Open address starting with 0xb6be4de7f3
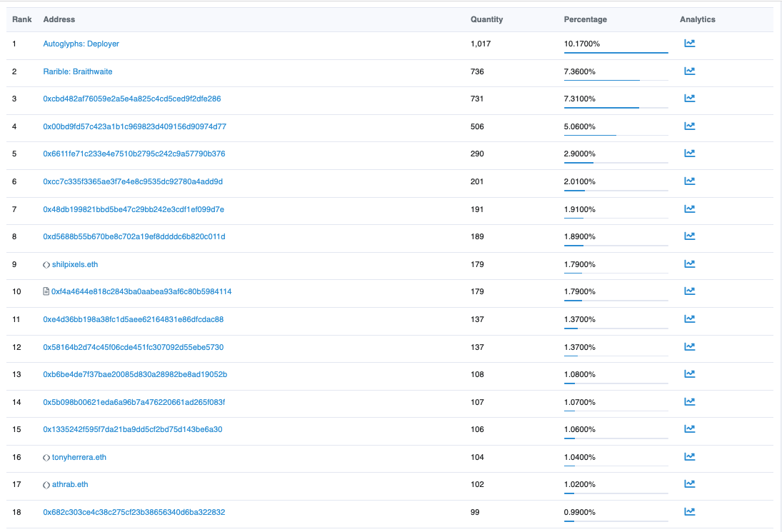 (x=135, y=374)
